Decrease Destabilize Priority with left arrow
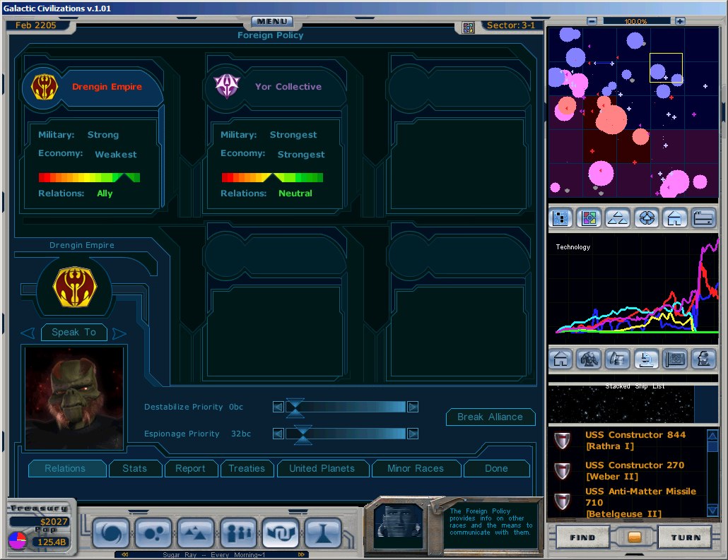The image size is (728, 560). (278, 407)
